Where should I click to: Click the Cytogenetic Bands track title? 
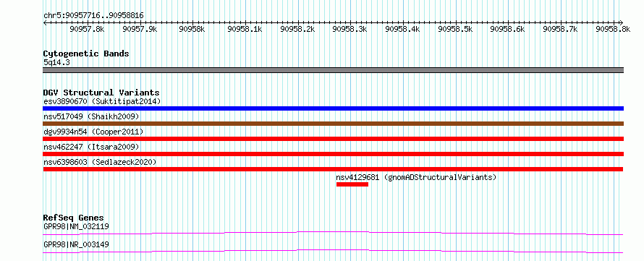pyautogui.click(x=86, y=54)
